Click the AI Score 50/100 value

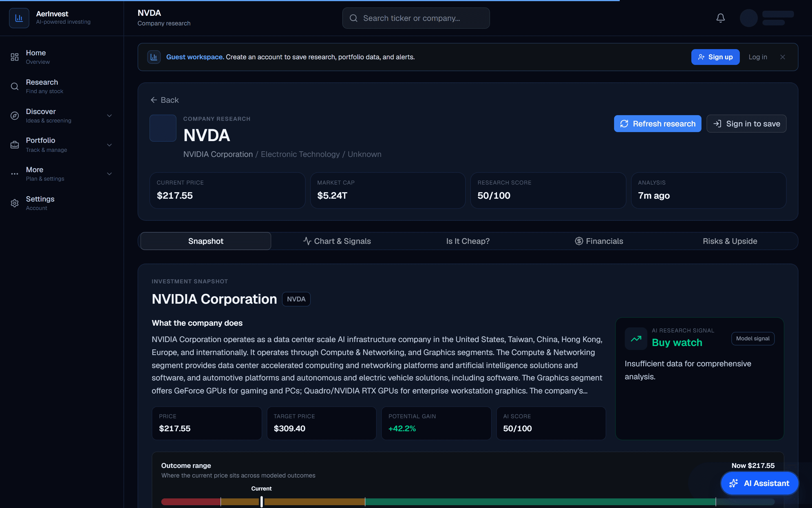(x=517, y=428)
